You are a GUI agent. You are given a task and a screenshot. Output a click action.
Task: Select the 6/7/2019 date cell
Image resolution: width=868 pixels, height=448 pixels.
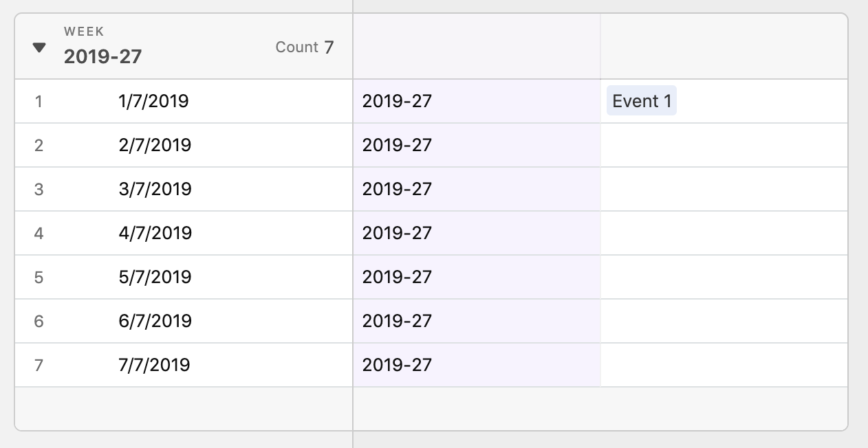tap(184, 321)
